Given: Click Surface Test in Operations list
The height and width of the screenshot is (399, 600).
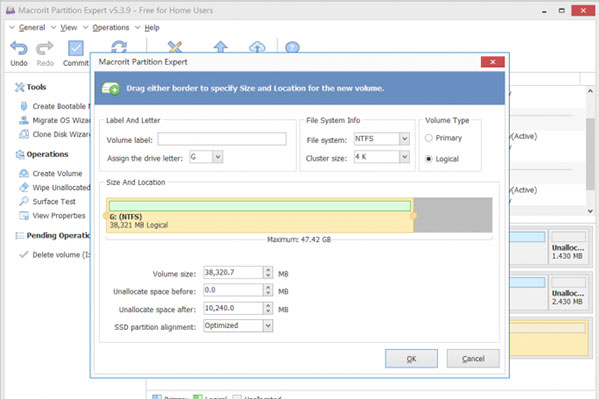Looking at the screenshot, I should pyautogui.click(x=54, y=202).
